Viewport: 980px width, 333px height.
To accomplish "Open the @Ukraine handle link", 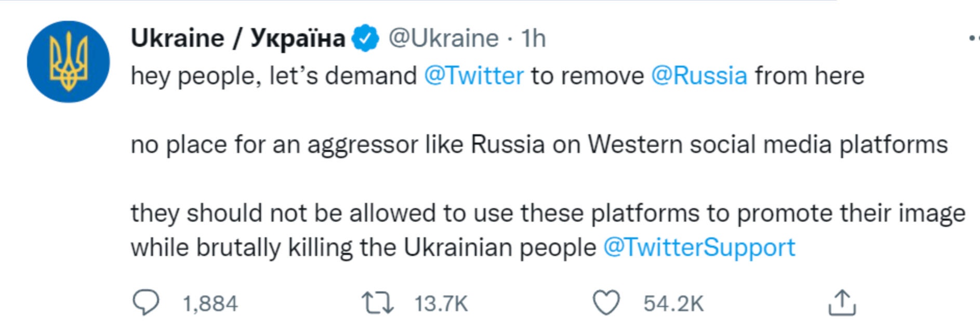I will point(443,38).
